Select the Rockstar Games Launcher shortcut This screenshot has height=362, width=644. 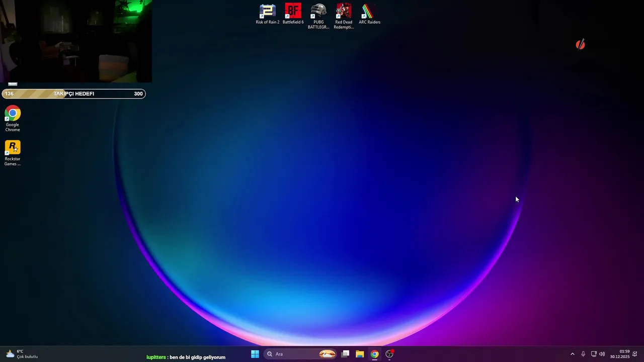tap(13, 153)
